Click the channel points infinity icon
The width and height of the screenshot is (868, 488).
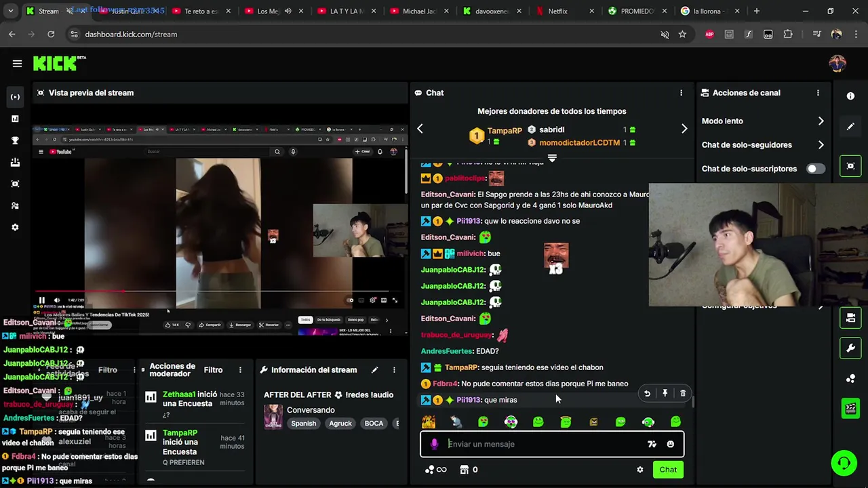coord(437,470)
